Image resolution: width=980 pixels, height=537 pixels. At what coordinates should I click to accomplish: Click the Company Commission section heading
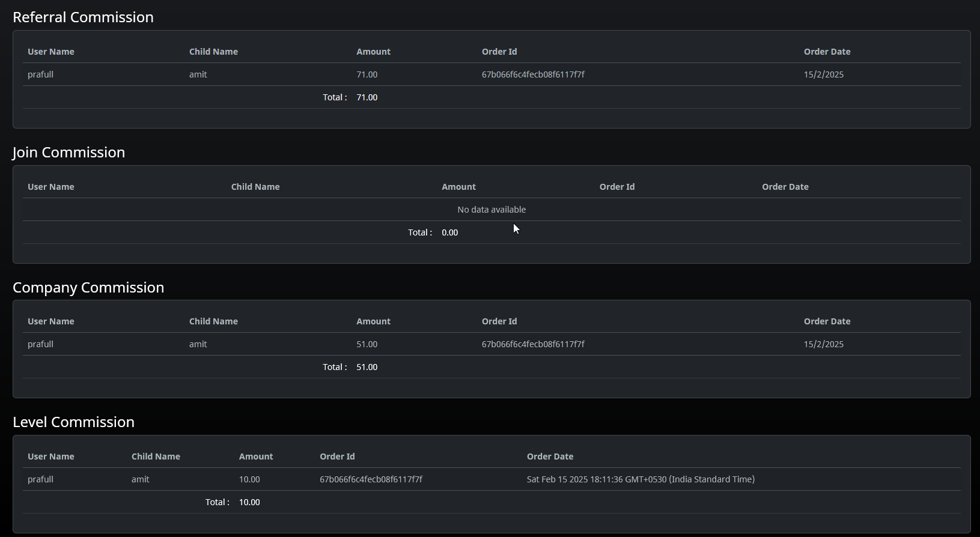tap(88, 288)
